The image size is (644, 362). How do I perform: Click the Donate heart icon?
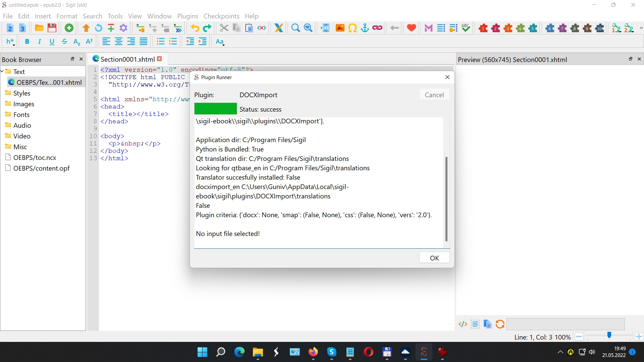[x=412, y=28]
